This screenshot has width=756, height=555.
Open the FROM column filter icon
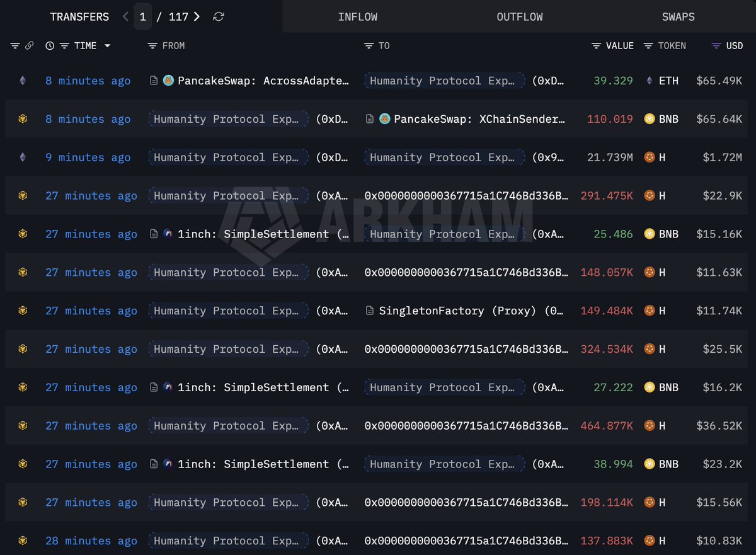click(x=152, y=46)
